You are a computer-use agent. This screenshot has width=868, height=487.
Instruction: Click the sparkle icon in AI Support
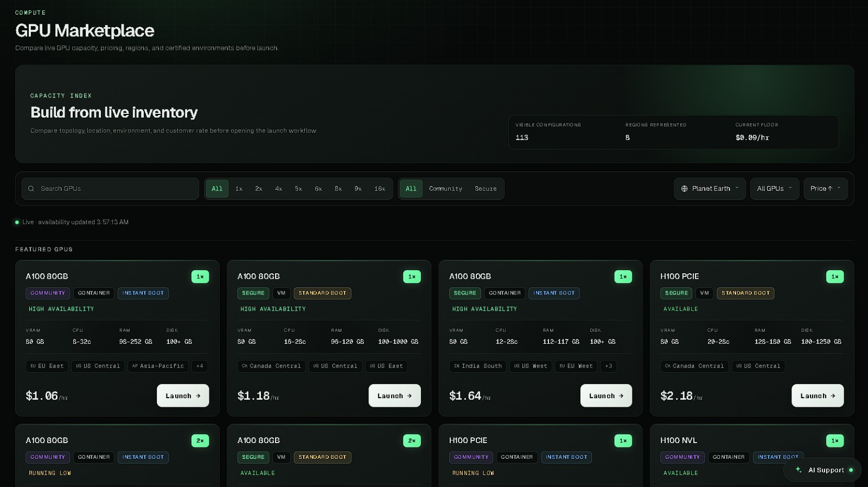click(799, 470)
